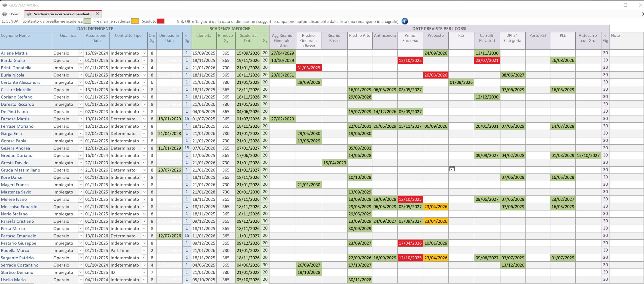Open employee Certante Alessandra name link

21,82
